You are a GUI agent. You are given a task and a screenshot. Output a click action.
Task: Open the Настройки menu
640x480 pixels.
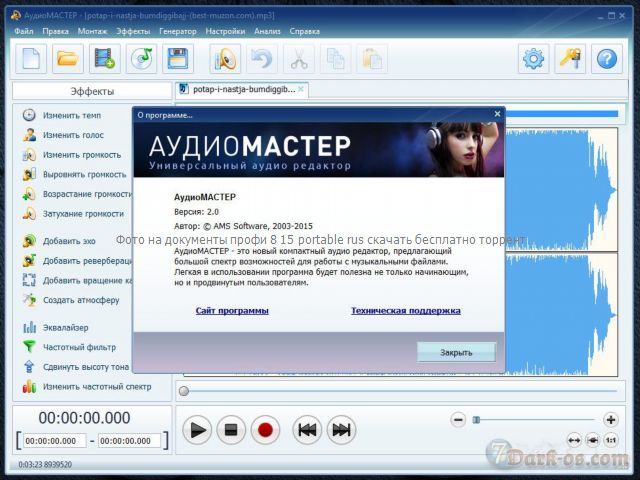pyautogui.click(x=225, y=31)
